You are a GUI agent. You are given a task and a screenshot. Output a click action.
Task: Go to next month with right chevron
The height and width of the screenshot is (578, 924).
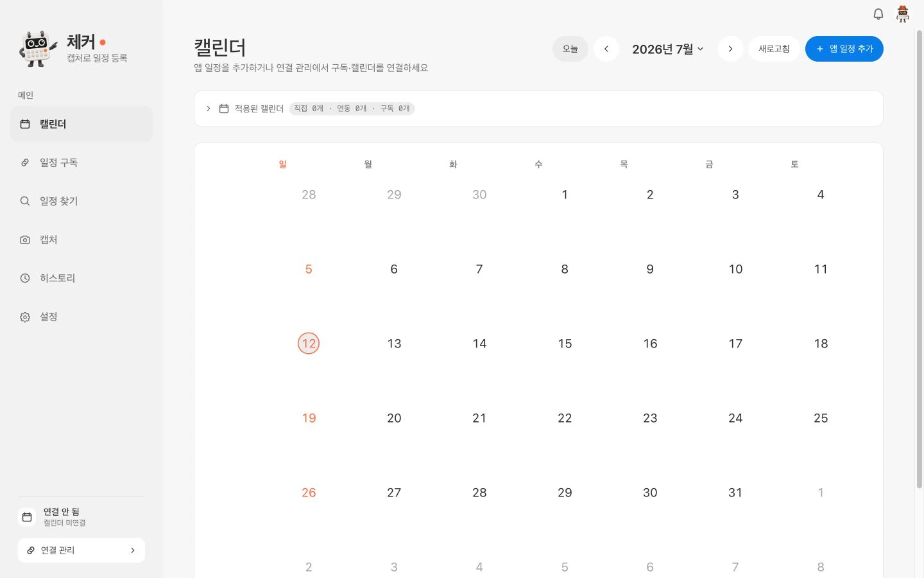730,49
